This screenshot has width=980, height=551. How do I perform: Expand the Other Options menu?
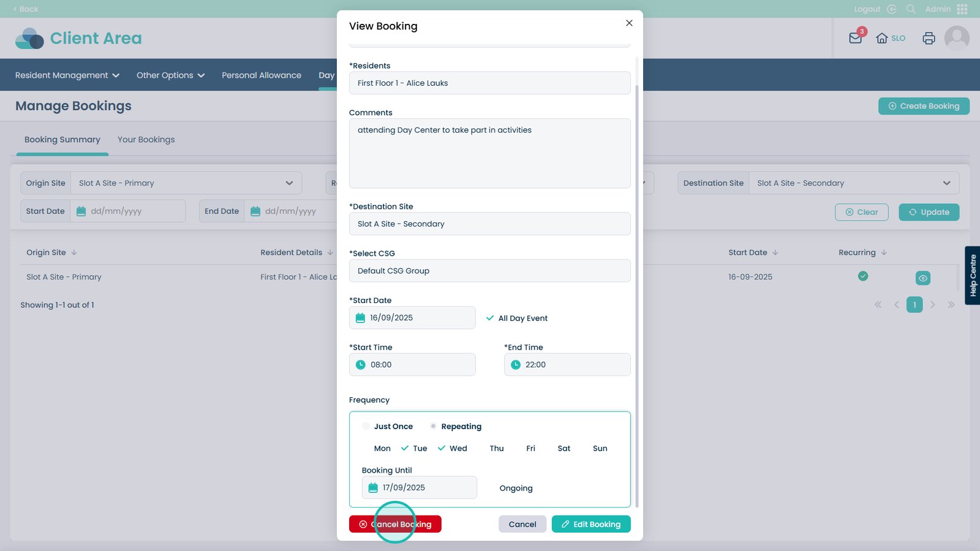point(170,75)
